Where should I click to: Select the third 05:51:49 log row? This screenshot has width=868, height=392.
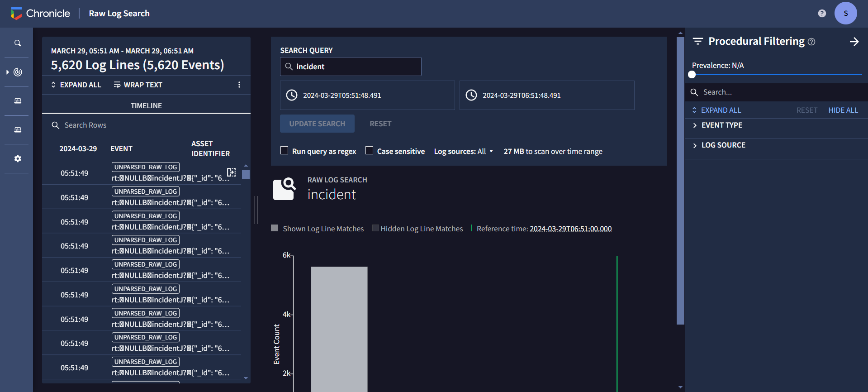(142, 222)
